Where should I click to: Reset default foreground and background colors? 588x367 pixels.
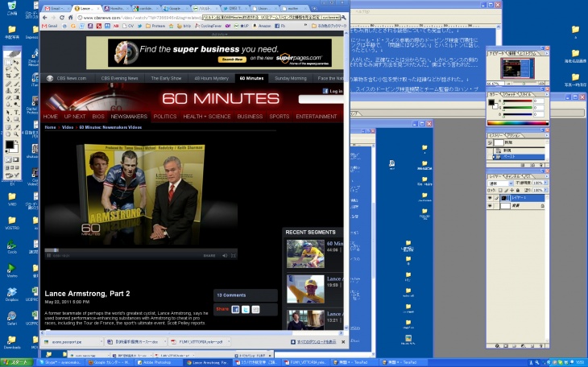tap(6, 151)
